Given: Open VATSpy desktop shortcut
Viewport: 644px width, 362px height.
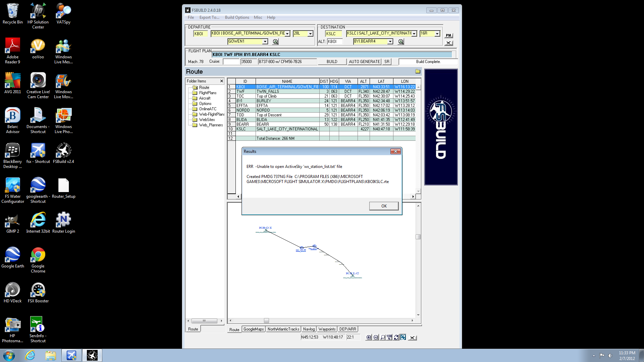Looking at the screenshot, I should [x=63, y=14].
